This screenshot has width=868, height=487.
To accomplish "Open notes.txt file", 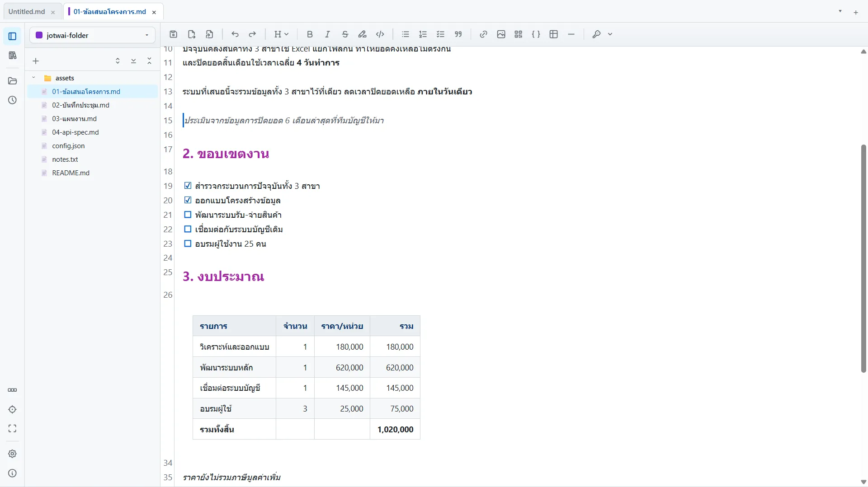I will tap(92, 159).
